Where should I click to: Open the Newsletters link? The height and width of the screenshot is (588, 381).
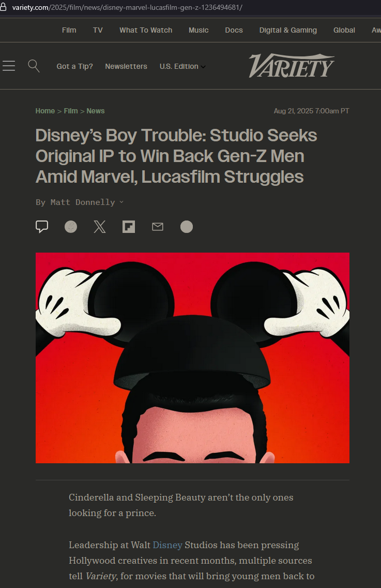coord(126,66)
